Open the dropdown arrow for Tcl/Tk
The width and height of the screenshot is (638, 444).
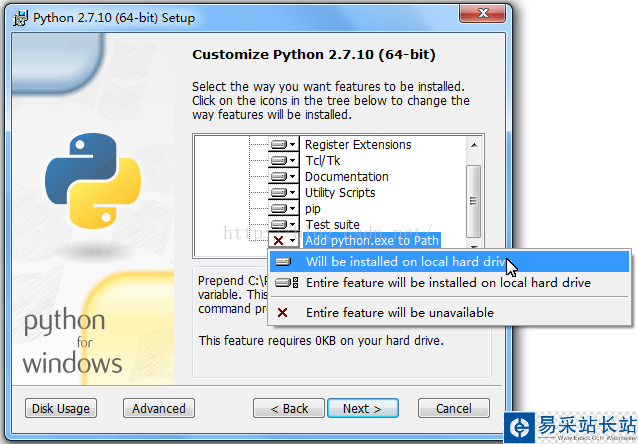tap(293, 160)
